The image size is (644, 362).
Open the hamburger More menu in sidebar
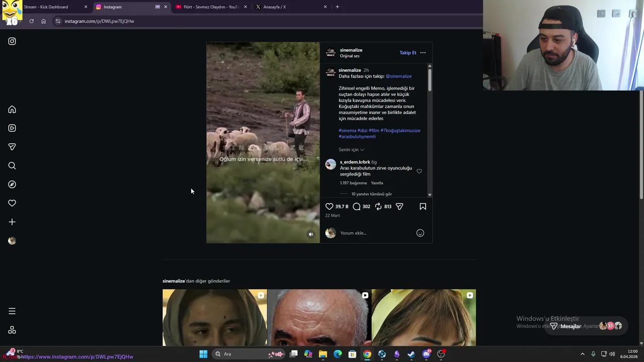(12, 311)
